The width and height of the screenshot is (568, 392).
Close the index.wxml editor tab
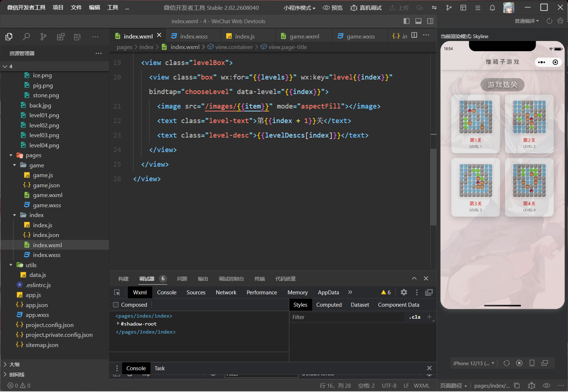click(x=159, y=35)
